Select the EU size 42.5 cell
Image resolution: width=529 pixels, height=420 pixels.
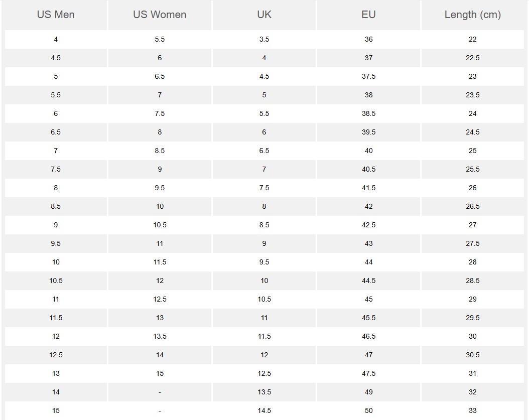pyautogui.click(x=368, y=225)
